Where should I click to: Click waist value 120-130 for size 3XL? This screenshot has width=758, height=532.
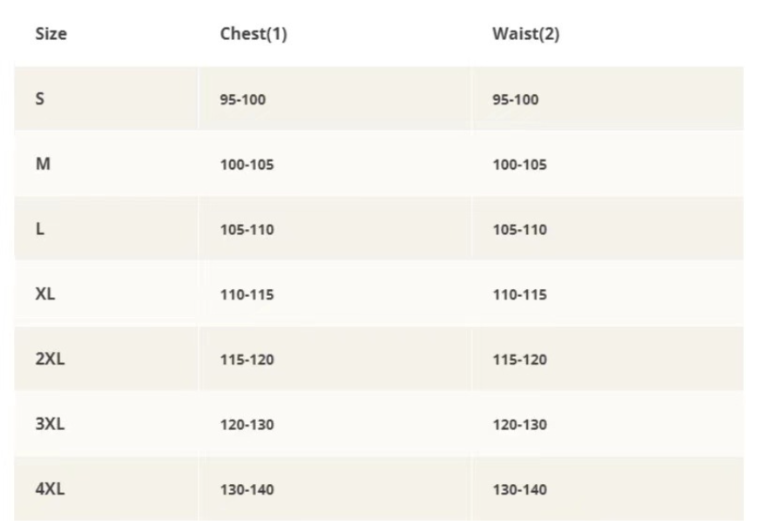519,425
